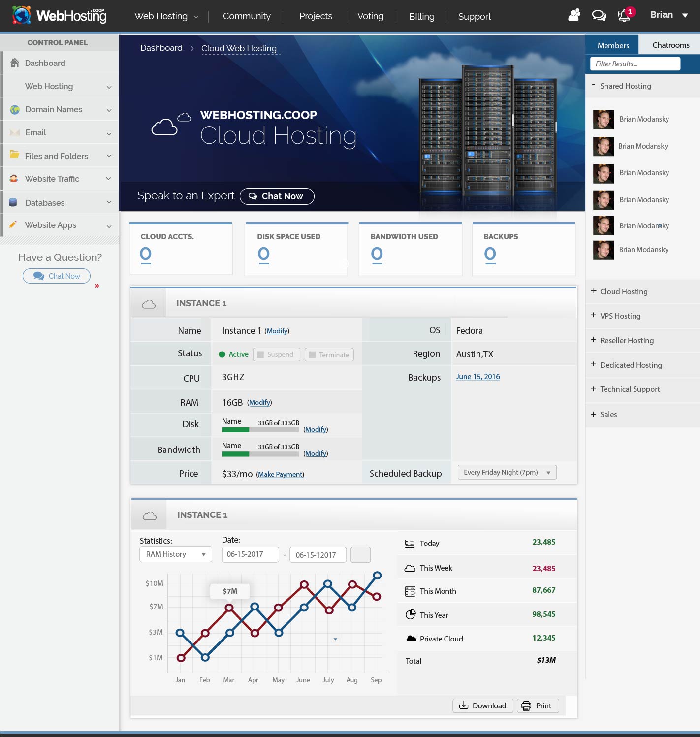Click the Email envelope icon in sidebar

click(15, 133)
